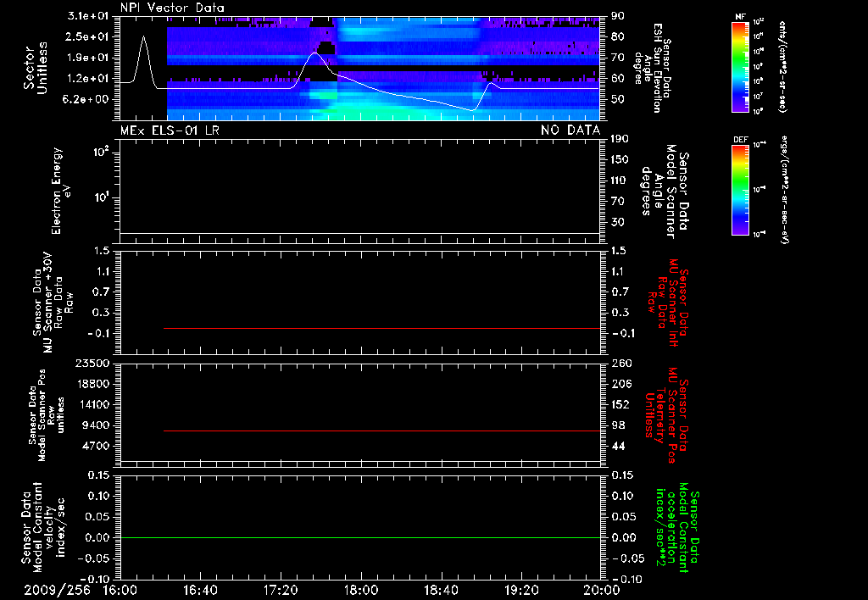Click the '50' elevation tick label
This screenshot has width=868, height=600.
(x=618, y=99)
